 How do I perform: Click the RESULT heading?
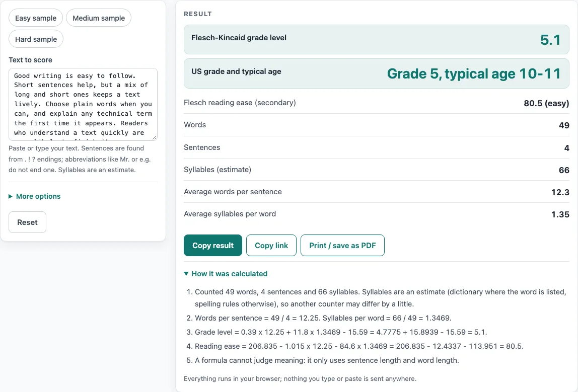pyautogui.click(x=198, y=14)
